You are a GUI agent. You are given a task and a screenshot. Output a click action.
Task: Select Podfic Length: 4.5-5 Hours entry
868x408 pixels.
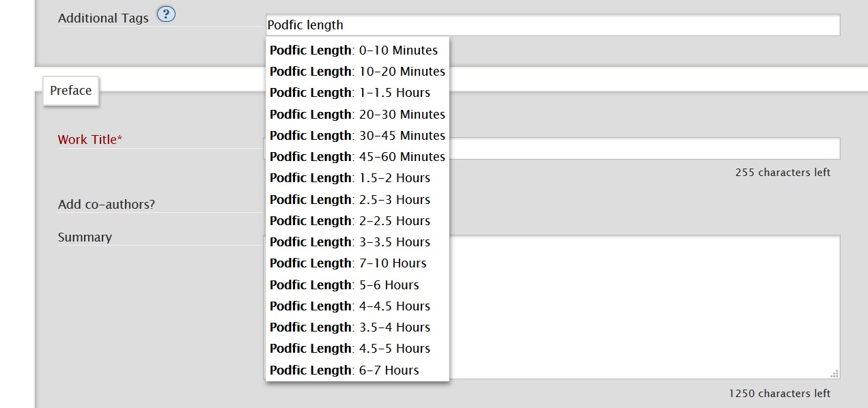350,349
